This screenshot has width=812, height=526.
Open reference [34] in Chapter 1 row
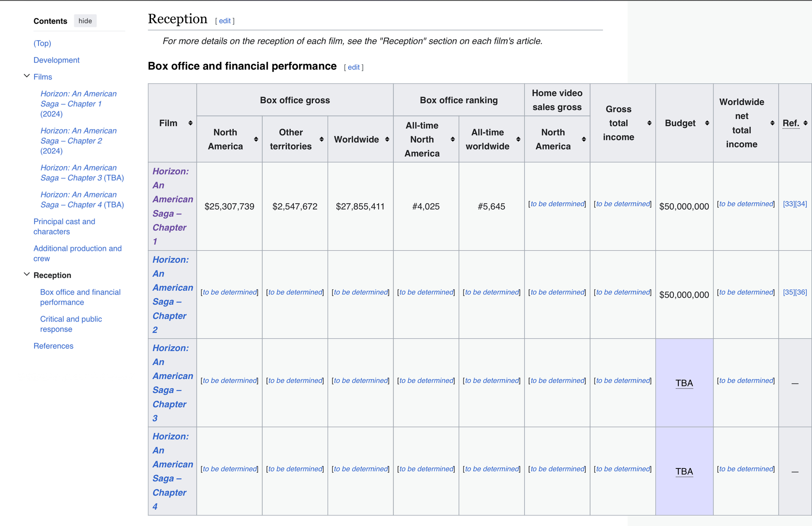[801, 204]
